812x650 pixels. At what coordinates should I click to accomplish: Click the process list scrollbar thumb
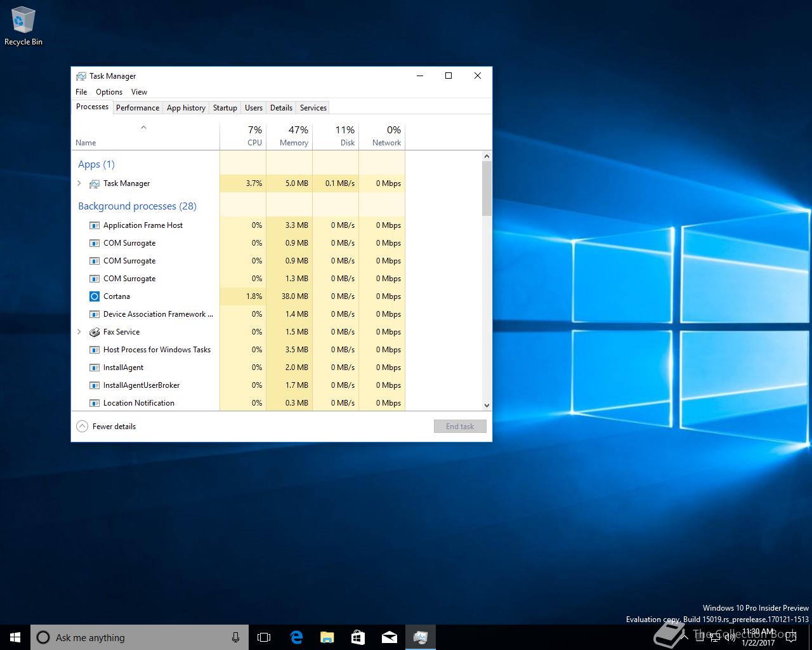(487, 189)
